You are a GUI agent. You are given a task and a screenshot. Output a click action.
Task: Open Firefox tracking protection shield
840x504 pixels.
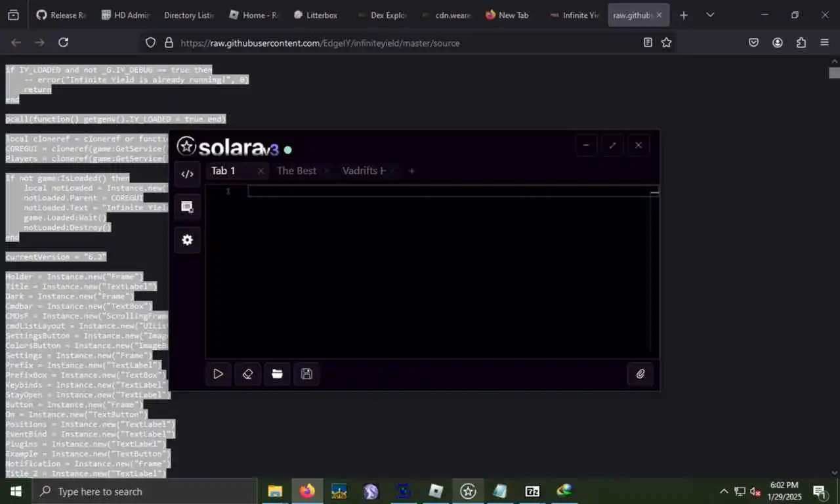151,43
